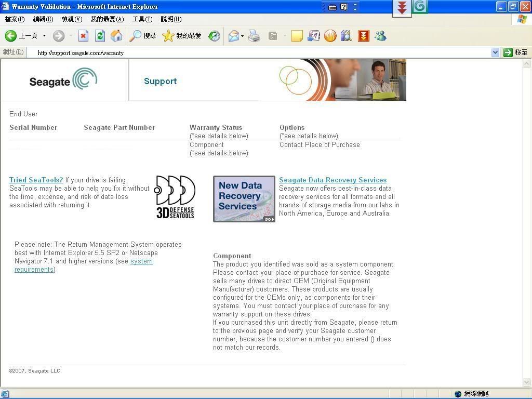This screenshot has width=532, height=399.
Task: Open the 工具(T) menu
Action: [x=142, y=19]
